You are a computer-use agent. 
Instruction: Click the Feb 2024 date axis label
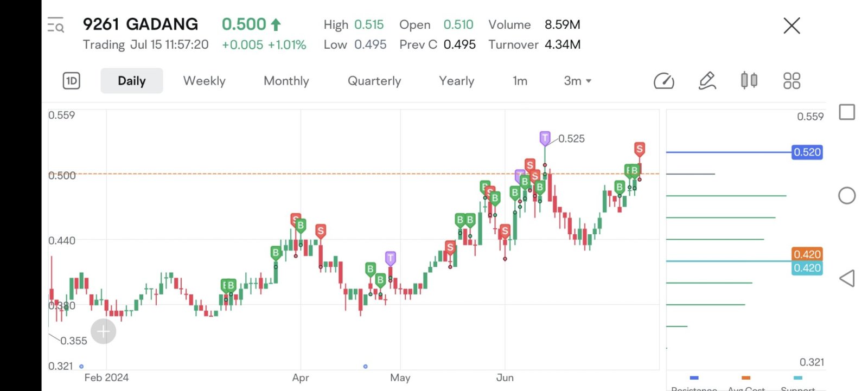coord(106,377)
